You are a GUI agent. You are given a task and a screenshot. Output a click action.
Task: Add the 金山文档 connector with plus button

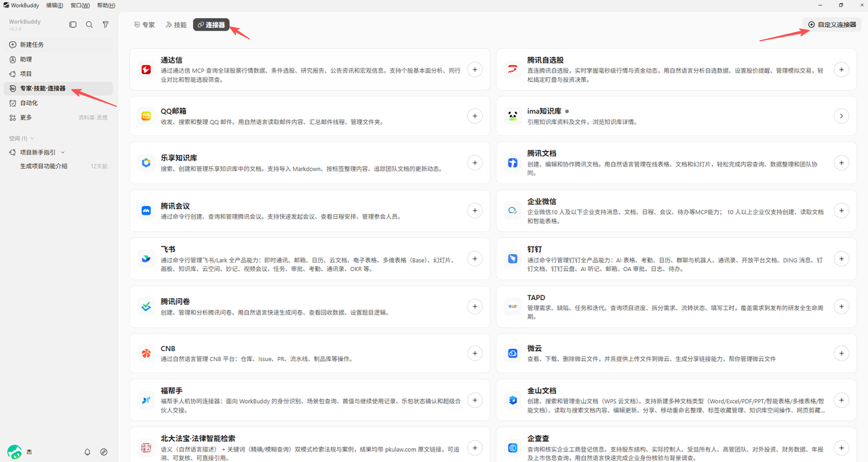pos(841,400)
